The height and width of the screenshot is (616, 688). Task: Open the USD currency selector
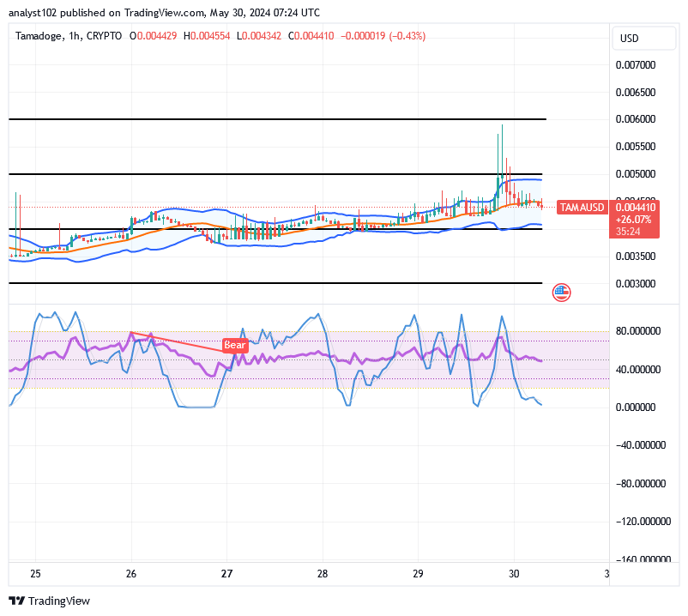coord(643,38)
